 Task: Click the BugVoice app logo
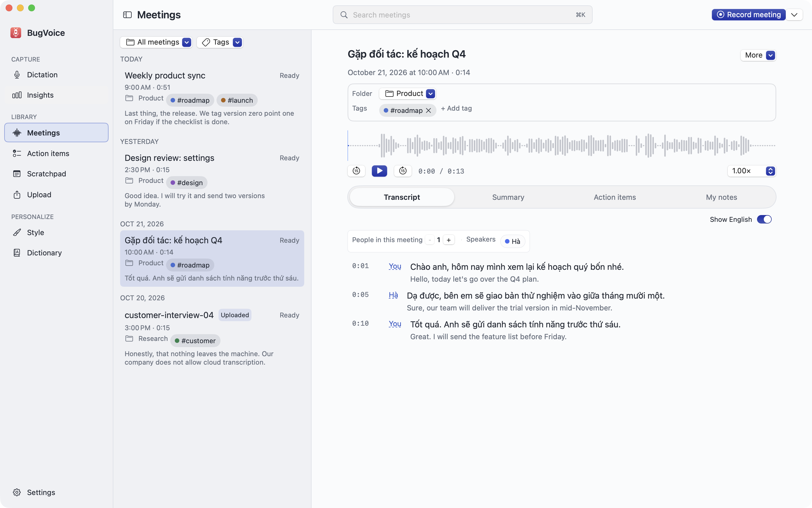pos(16,32)
